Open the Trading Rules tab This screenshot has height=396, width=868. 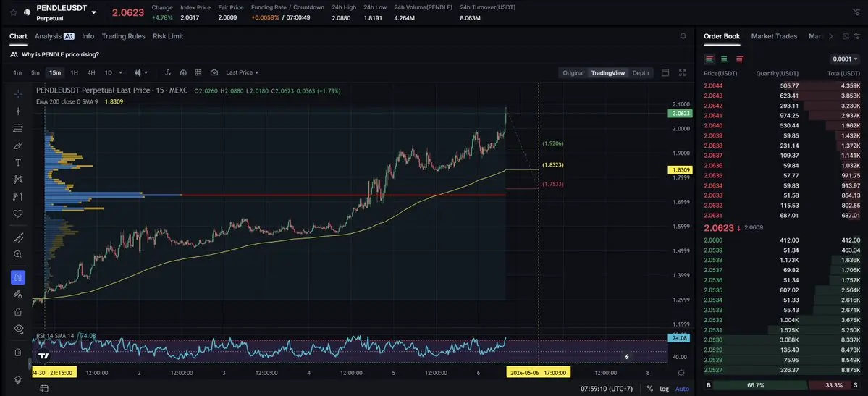point(124,36)
